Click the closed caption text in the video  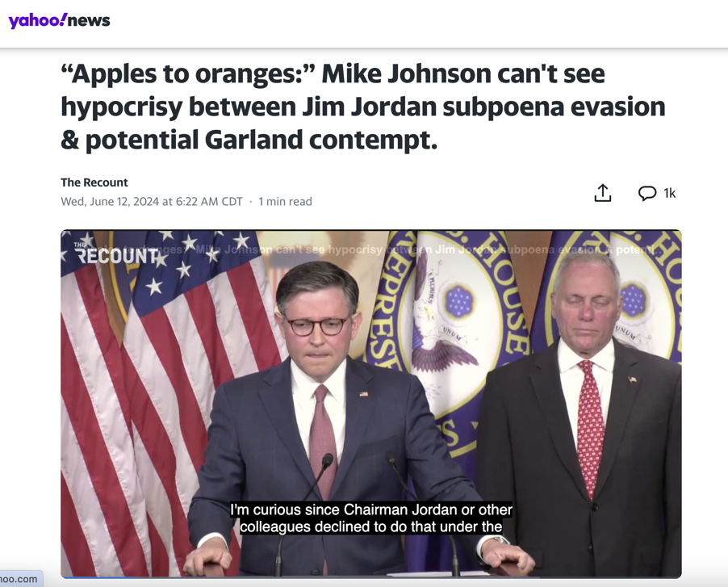(x=371, y=518)
